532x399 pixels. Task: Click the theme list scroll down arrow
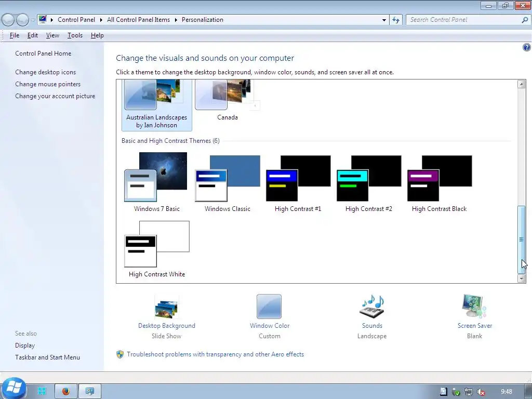(522, 278)
